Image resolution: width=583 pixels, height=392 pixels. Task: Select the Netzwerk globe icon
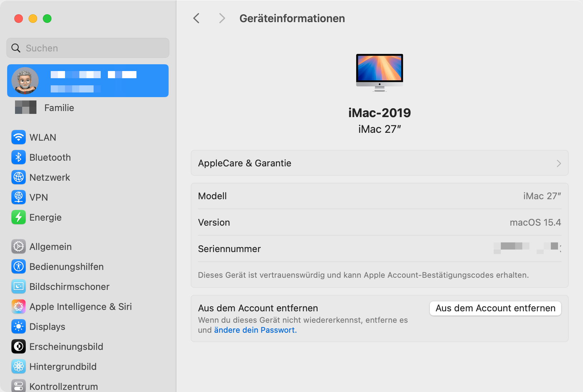[x=19, y=177]
